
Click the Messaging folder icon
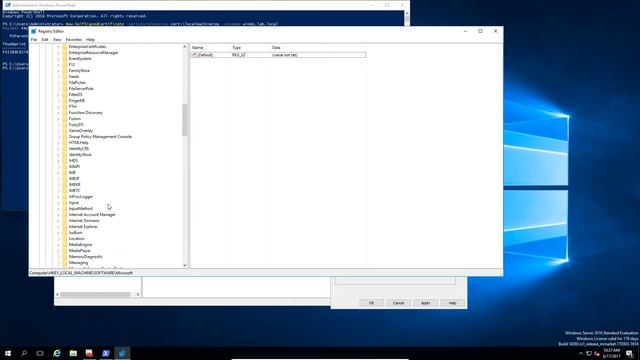point(64,262)
